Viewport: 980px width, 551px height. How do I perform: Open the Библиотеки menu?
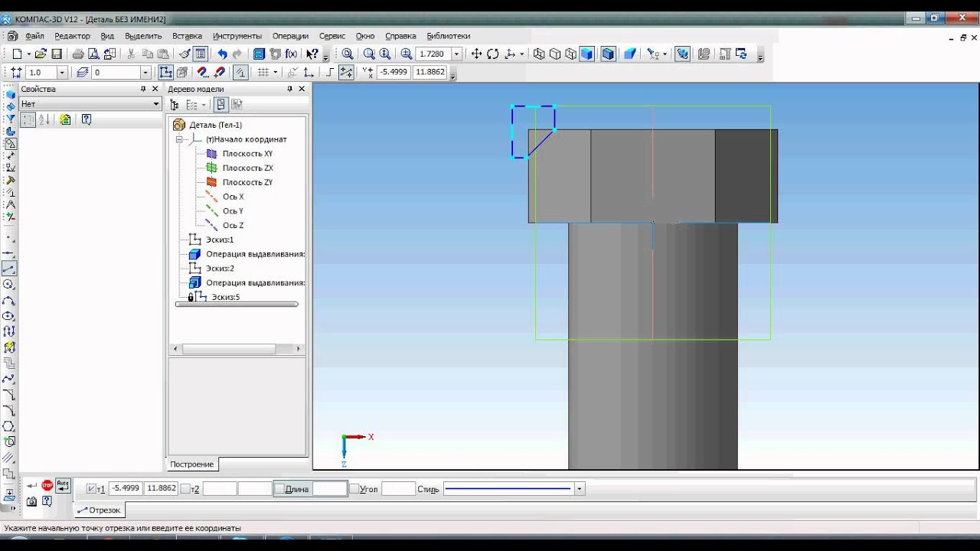(x=448, y=36)
